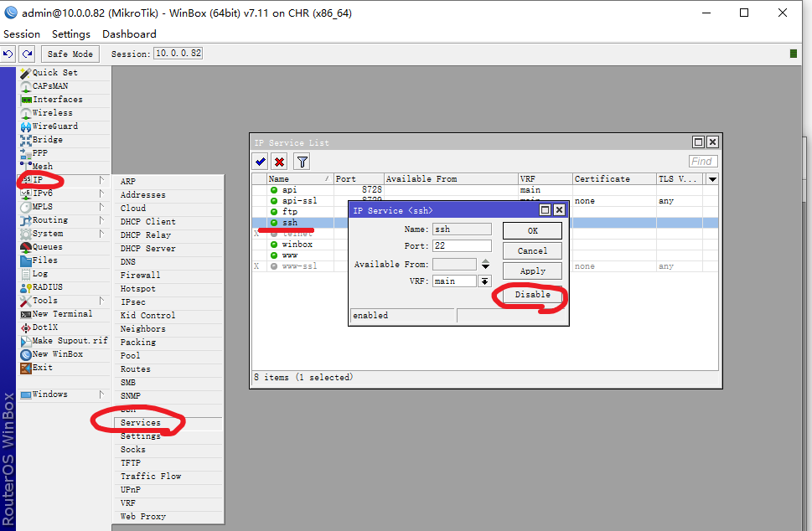Expand the System submenu arrow

101,234
